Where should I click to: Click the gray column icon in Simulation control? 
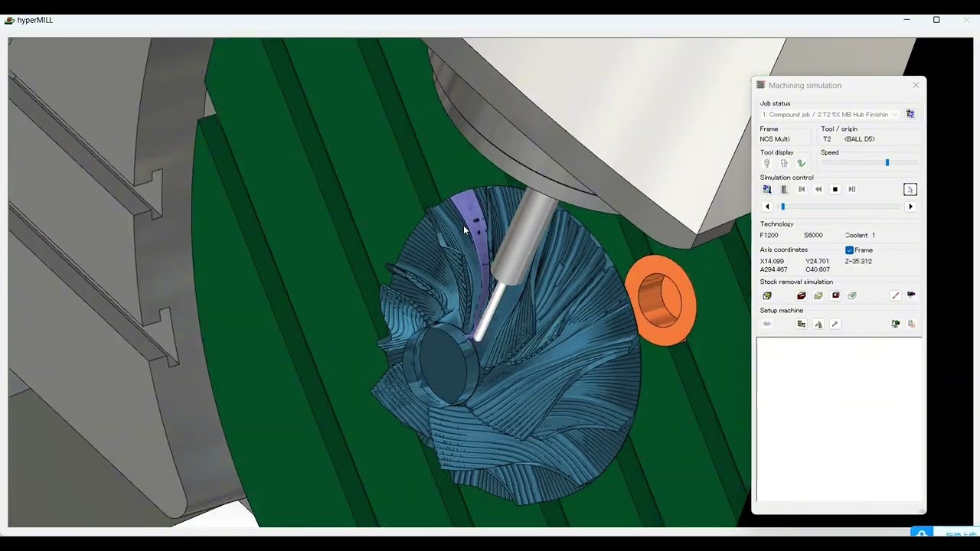tap(784, 189)
